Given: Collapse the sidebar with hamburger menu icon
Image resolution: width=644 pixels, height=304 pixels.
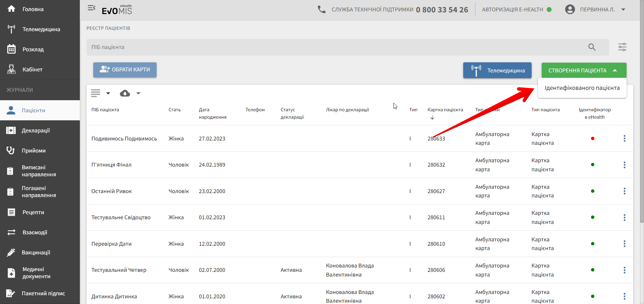Looking at the screenshot, I should click(x=92, y=8).
